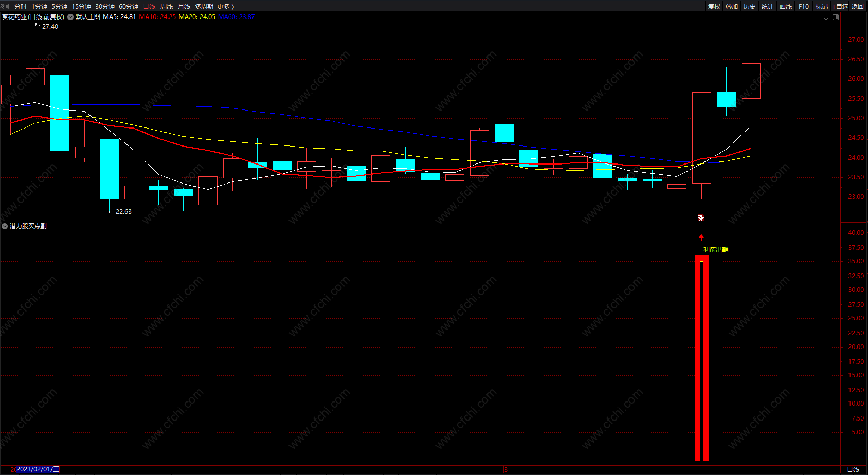This screenshot has height=475, width=868.
Task: Click the 返回 back button
Action: coord(858,7)
